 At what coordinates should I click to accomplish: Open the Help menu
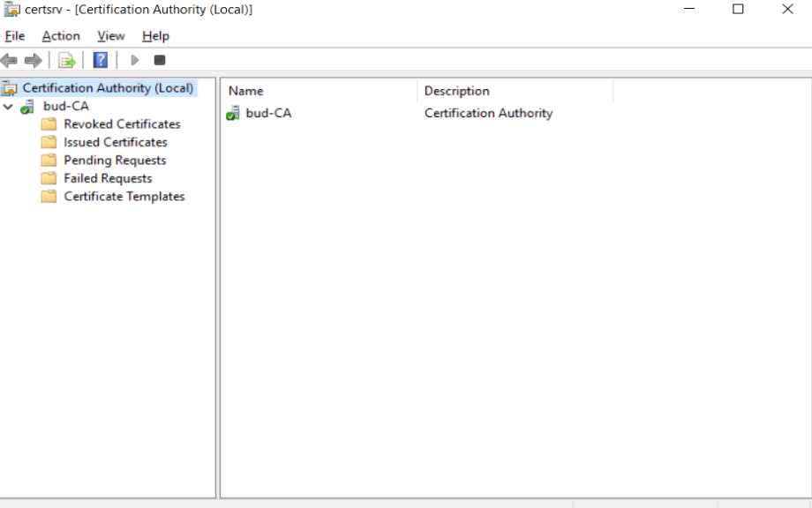[x=155, y=35]
